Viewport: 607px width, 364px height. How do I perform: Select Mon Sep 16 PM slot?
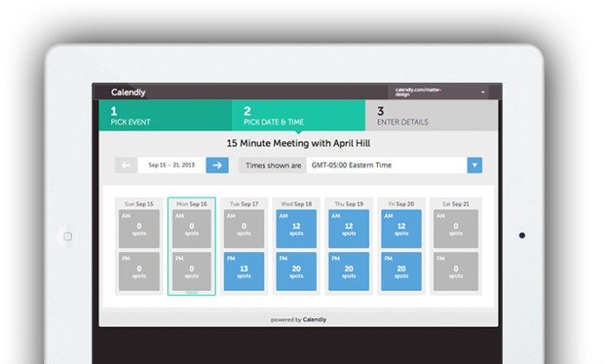click(192, 271)
